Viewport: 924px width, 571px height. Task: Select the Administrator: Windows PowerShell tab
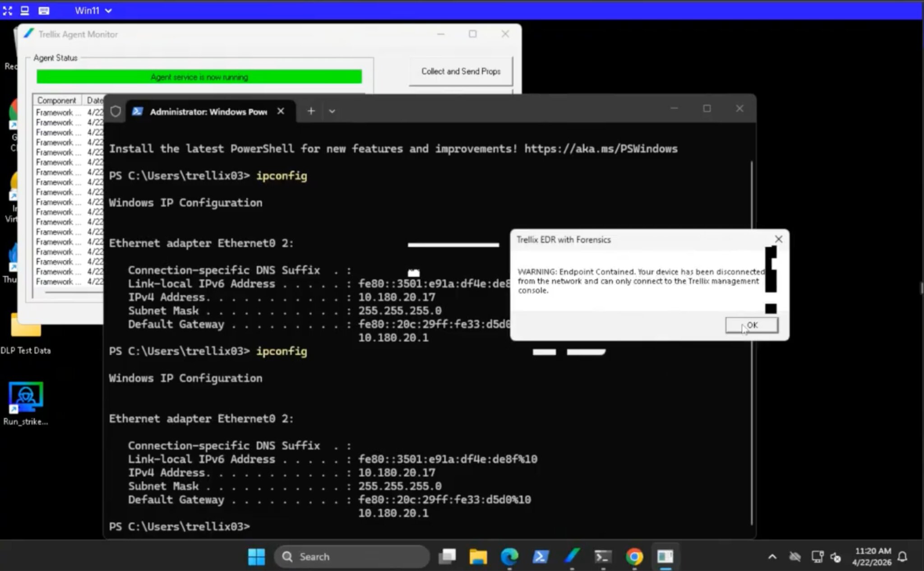pyautogui.click(x=208, y=111)
